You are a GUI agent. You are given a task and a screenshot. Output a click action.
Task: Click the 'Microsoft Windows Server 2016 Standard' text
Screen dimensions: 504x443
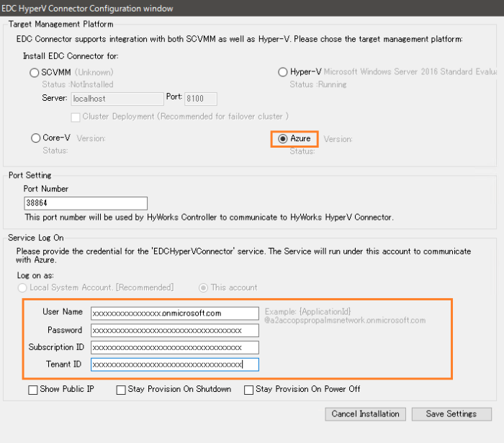click(x=398, y=72)
